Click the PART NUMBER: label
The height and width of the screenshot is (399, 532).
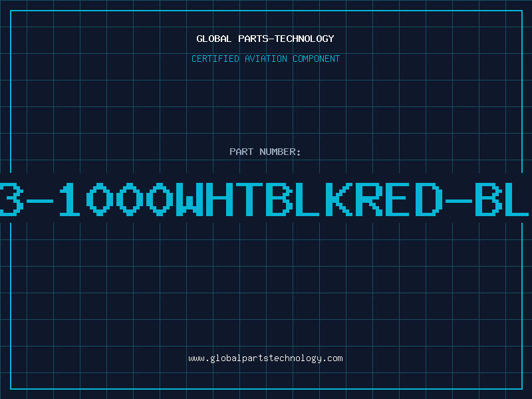(x=265, y=152)
